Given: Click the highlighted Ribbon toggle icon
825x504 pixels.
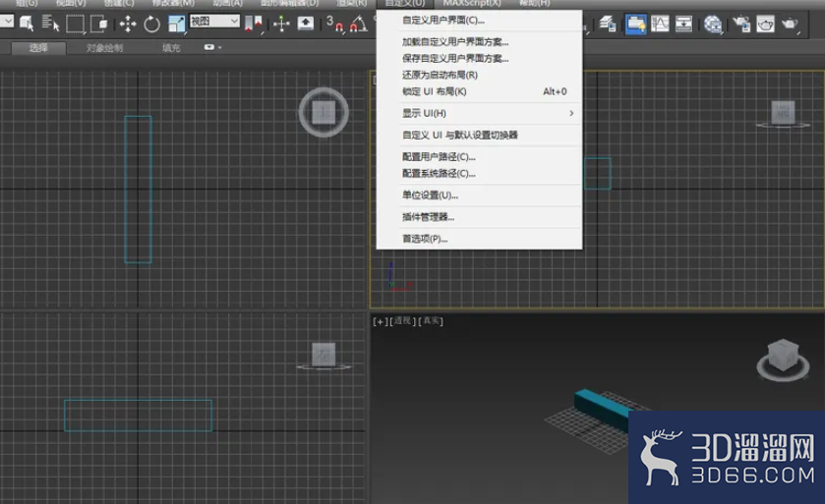Looking at the screenshot, I should (x=635, y=24).
